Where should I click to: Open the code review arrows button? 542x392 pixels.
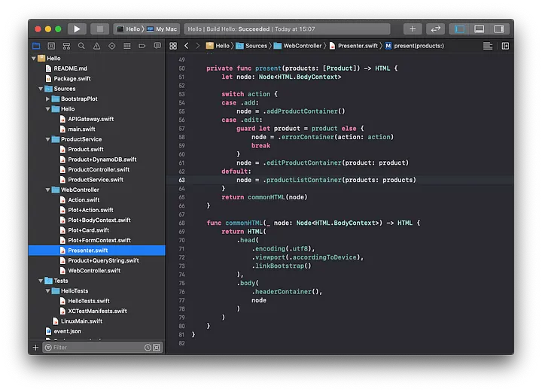pyautogui.click(x=435, y=29)
